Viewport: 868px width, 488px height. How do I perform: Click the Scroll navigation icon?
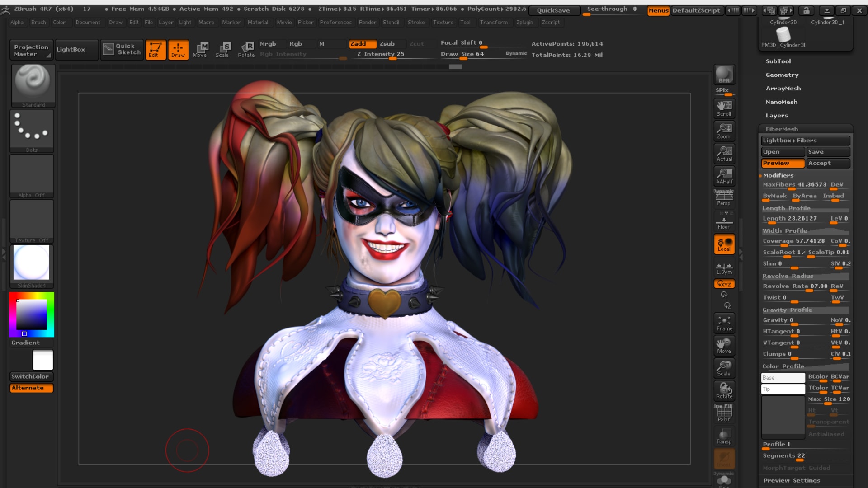(724, 108)
